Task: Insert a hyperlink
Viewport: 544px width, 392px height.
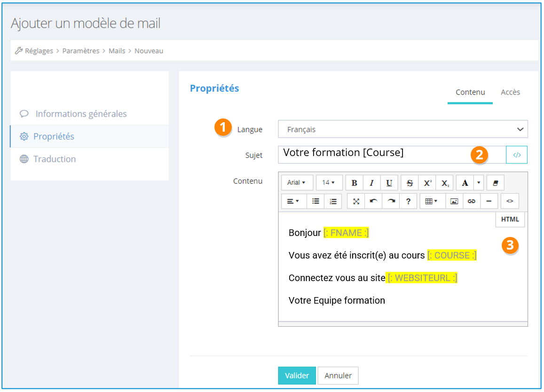Action: tap(471, 201)
